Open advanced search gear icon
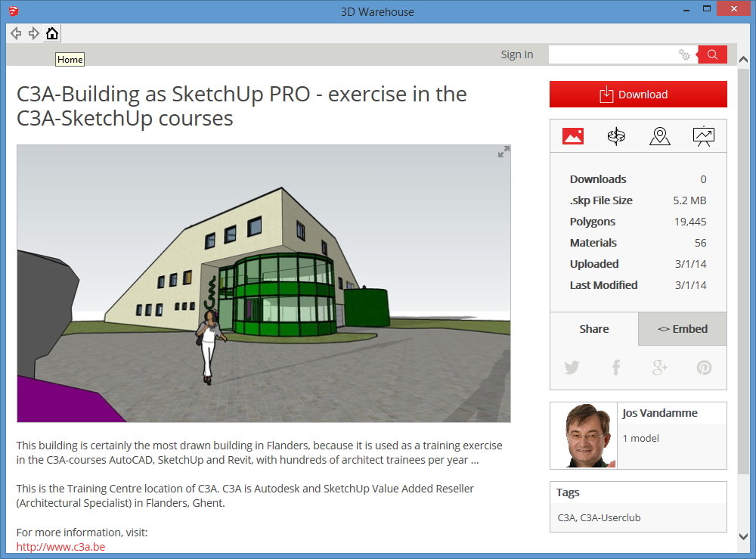Image resolution: width=756 pixels, height=559 pixels. pyautogui.click(x=684, y=54)
